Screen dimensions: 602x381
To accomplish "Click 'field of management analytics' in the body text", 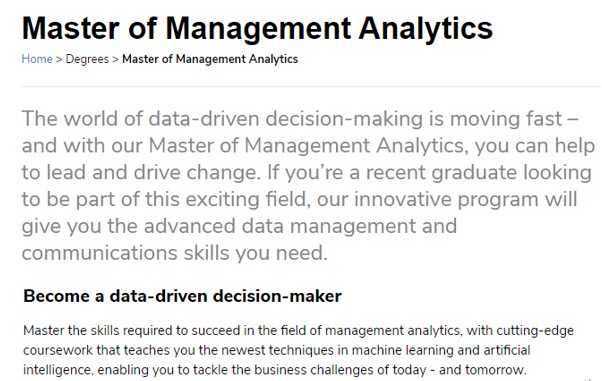I will (x=370, y=330).
